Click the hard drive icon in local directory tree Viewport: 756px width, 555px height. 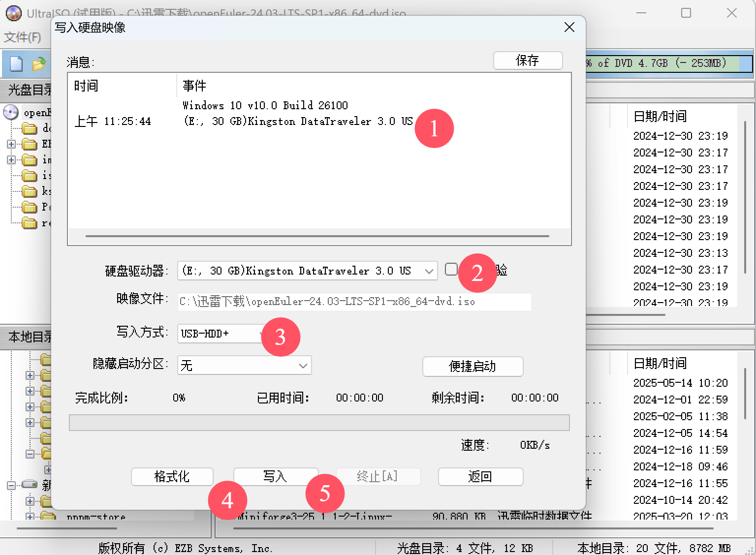[x=30, y=484]
